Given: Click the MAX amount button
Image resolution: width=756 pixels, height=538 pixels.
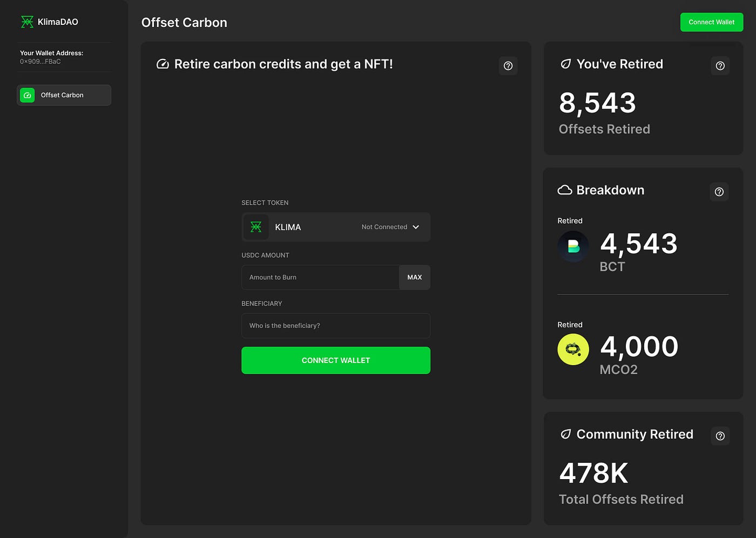Looking at the screenshot, I should [x=415, y=277].
